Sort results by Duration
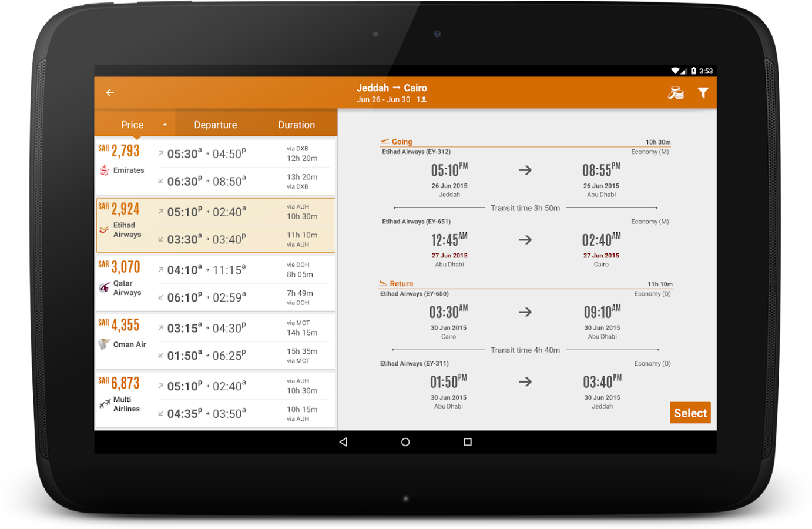This screenshot has width=812, height=529. (x=297, y=125)
